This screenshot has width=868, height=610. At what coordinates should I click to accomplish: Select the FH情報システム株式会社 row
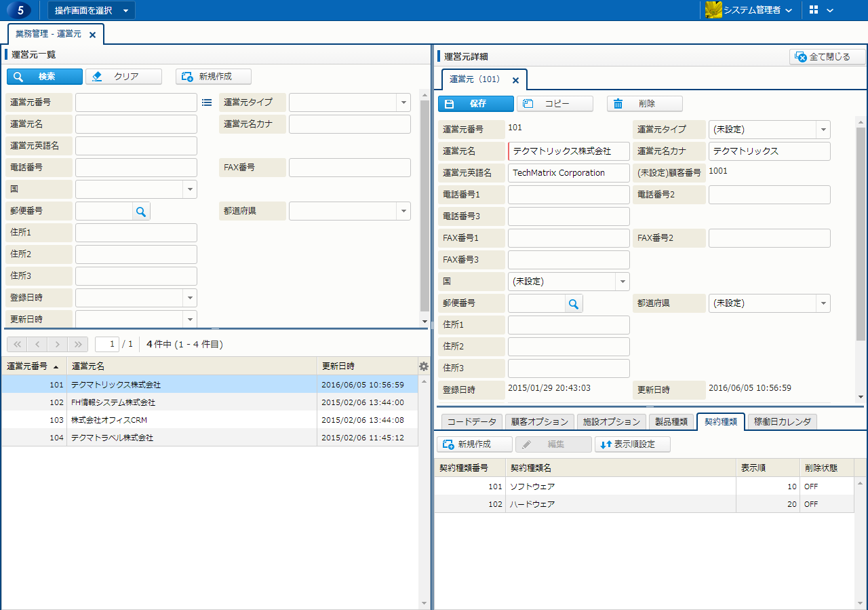pos(190,402)
